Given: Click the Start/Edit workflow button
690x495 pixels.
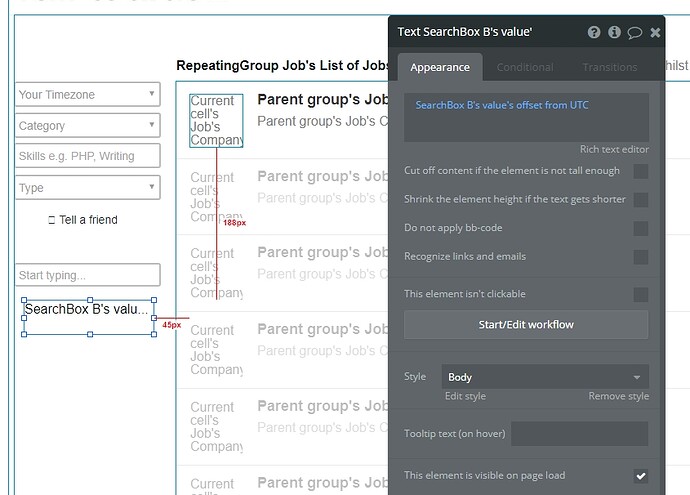Looking at the screenshot, I should point(526,325).
